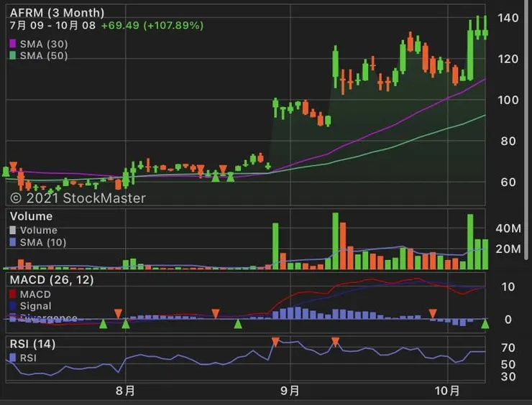Click the 20M volume axis label

pyautogui.click(x=508, y=249)
